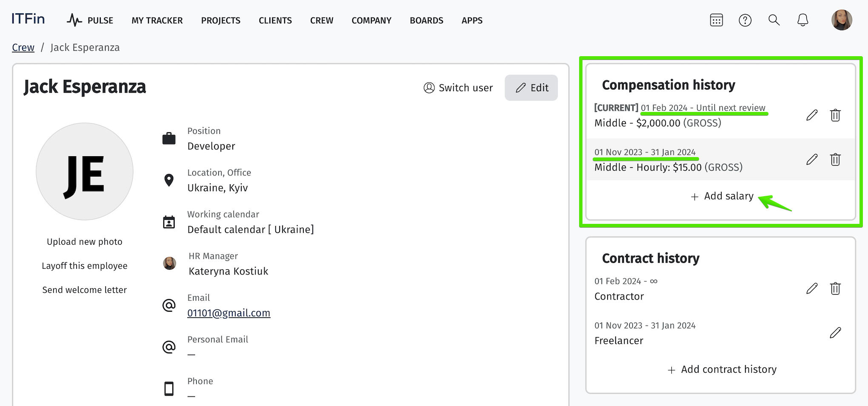The height and width of the screenshot is (406, 868).
Task: Click Kateryna Kostiuk's small avatar
Action: 170,263
